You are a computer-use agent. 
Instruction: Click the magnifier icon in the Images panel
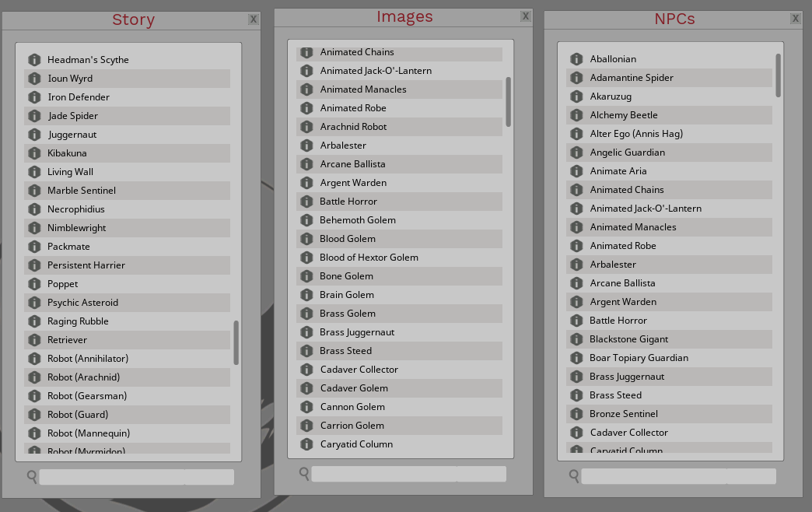pyautogui.click(x=303, y=472)
